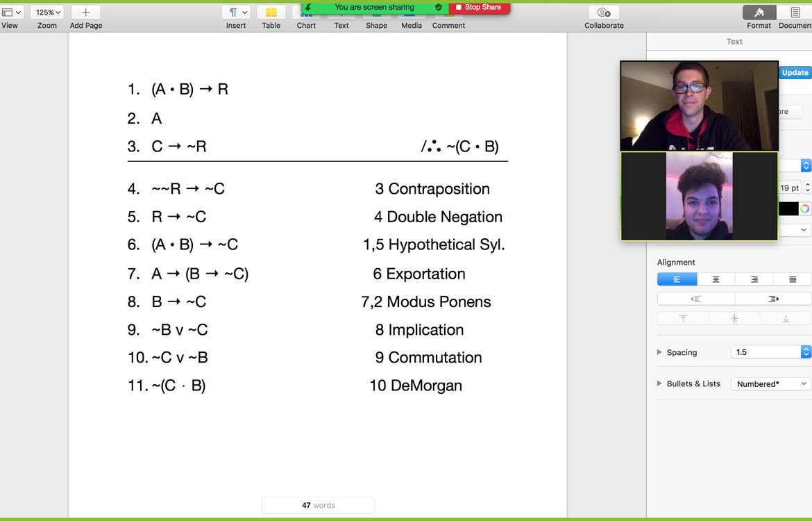This screenshot has width=812, height=521.
Task: Open the Document inspector icon
Action: (795, 13)
